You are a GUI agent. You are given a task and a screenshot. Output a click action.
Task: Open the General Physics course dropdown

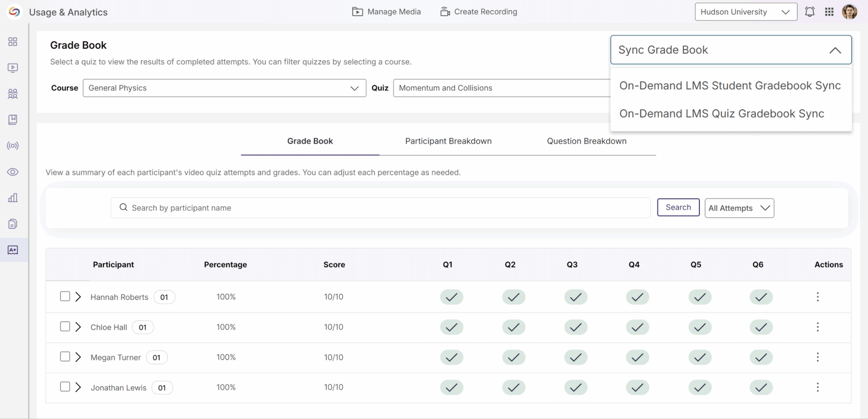click(x=224, y=88)
